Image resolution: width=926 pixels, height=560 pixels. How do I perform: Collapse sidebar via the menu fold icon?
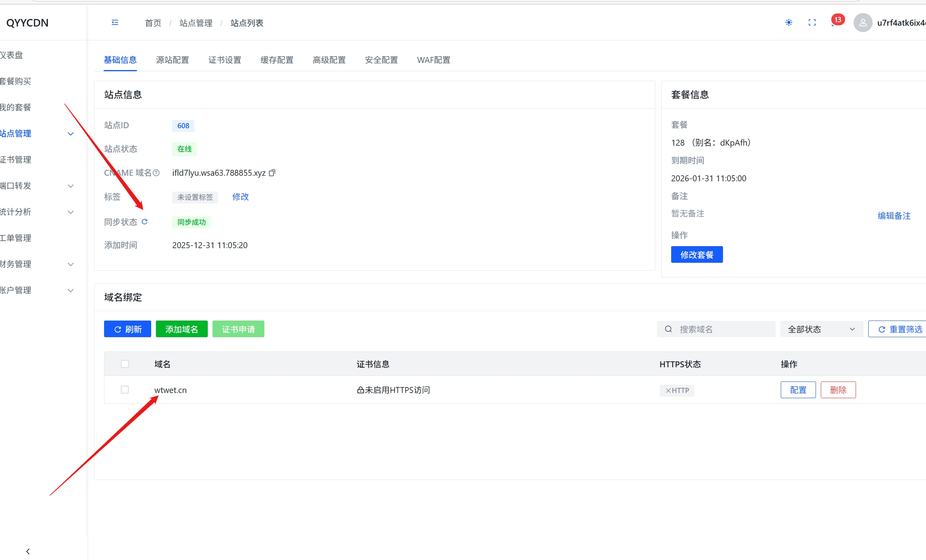click(x=115, y=23)
